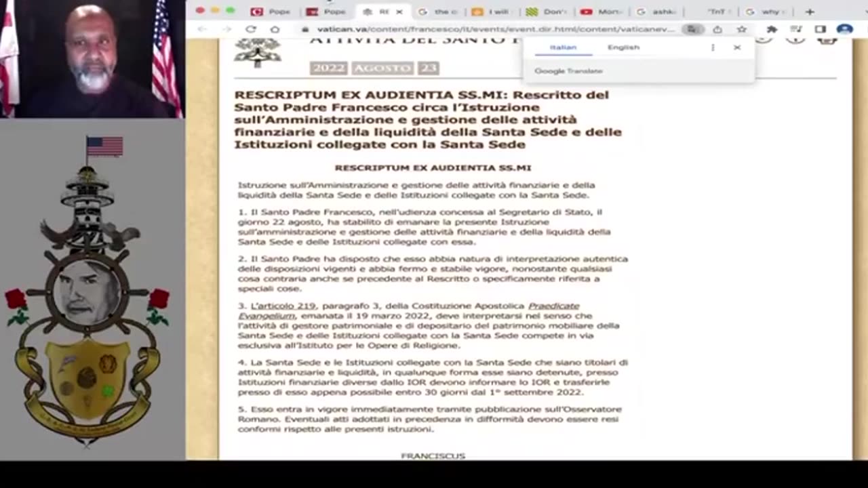Close the Google Translate popup
Screen dimensions: 868x488
click(737, 47)
